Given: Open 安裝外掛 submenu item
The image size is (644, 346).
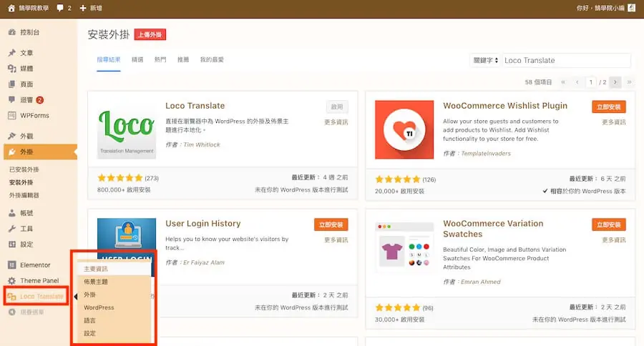Looking at the screenshot, I should point(21,182).
